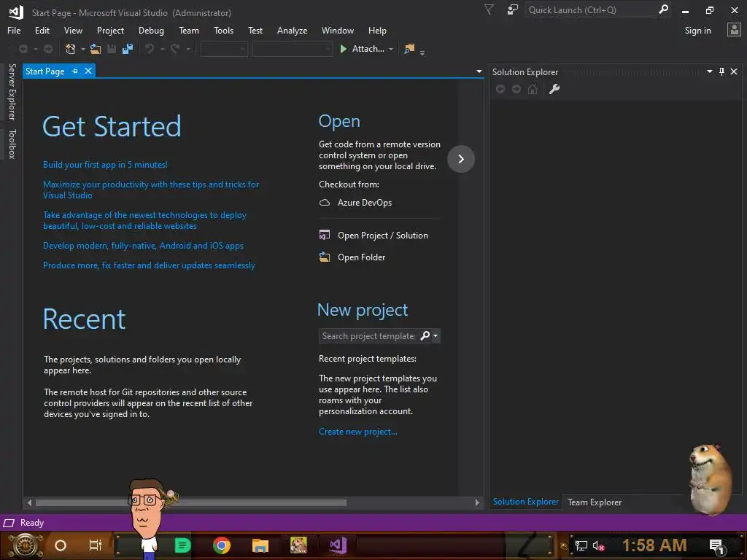The width and height of the screenshot is (747, 560).
Task: Open the notifications flag icon
Action: [489, 9]
